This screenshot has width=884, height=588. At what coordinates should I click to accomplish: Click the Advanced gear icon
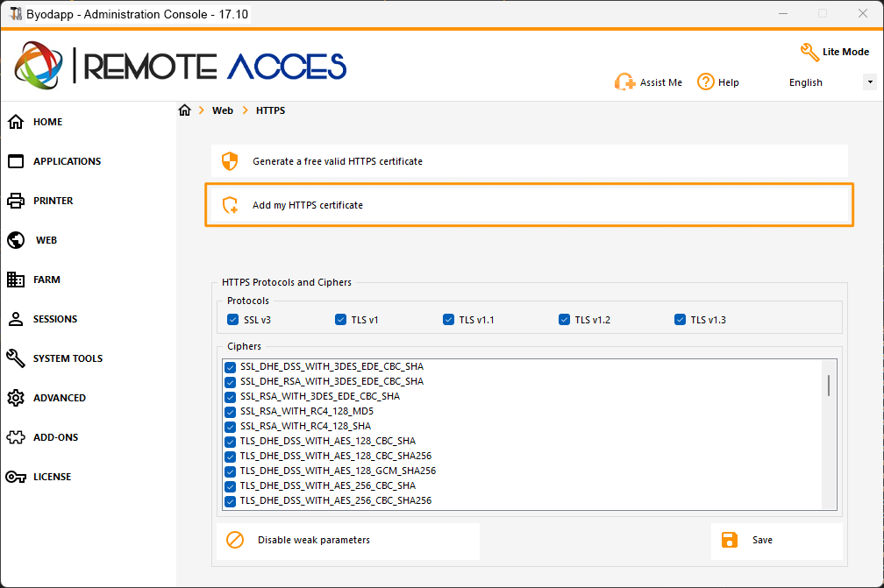point(16,398)
